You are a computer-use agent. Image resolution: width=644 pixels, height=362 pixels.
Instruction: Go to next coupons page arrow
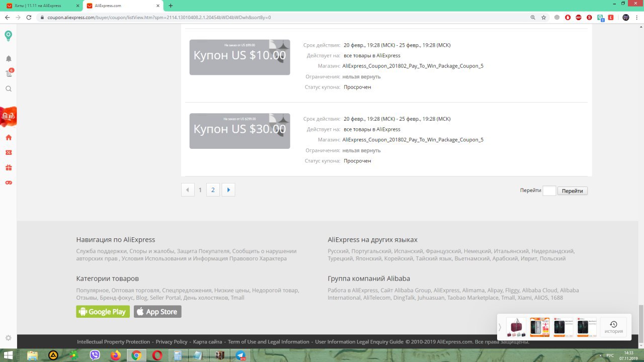pos(228,190)
